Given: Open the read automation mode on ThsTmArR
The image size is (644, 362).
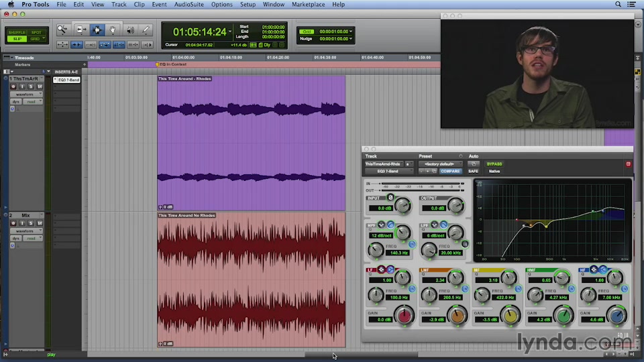Looking at the screenshot, I should coord(32,102).
